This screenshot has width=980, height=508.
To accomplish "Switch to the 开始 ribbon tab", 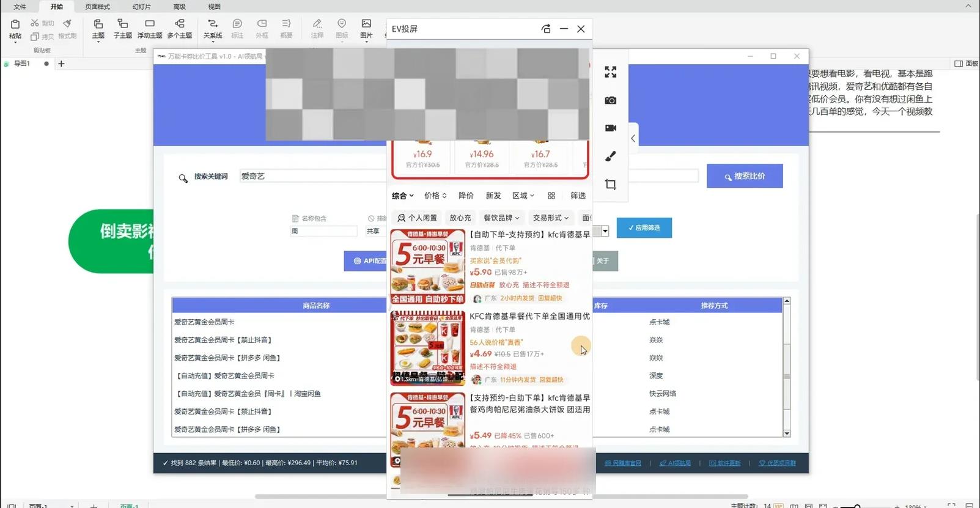I will pos(56,7).
